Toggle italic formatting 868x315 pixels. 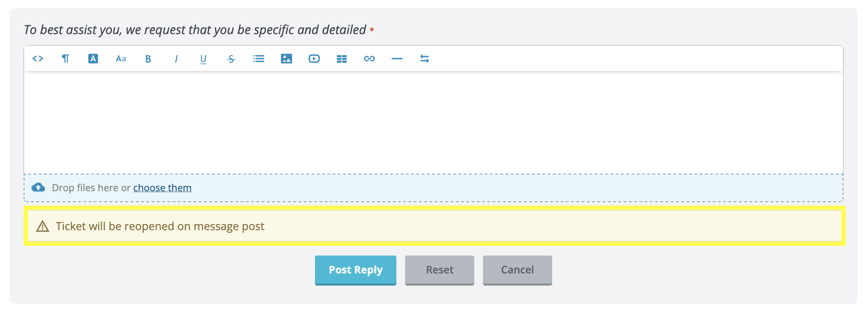176,59
